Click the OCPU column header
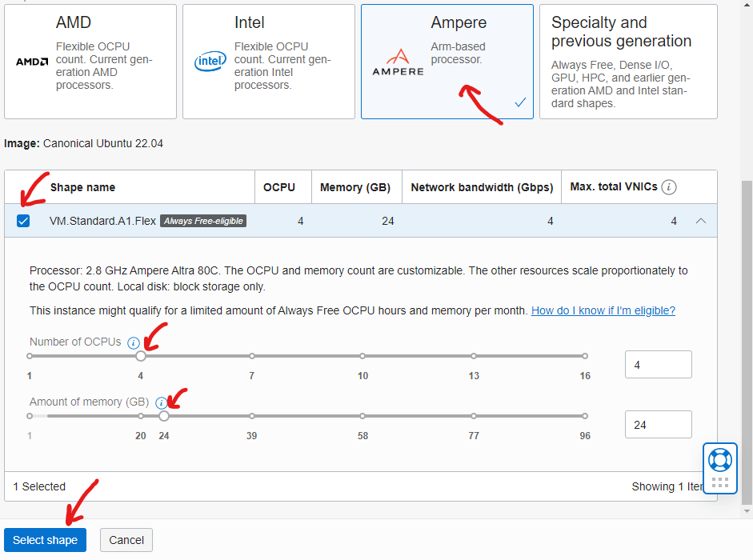This screenshot has height=560, width=753. [x=279, y=187]
